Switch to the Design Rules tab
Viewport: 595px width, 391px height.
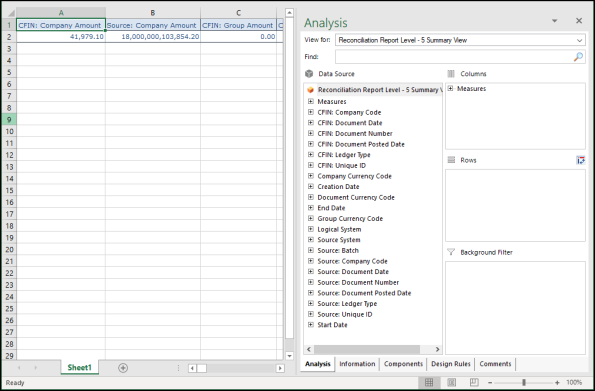450,364
